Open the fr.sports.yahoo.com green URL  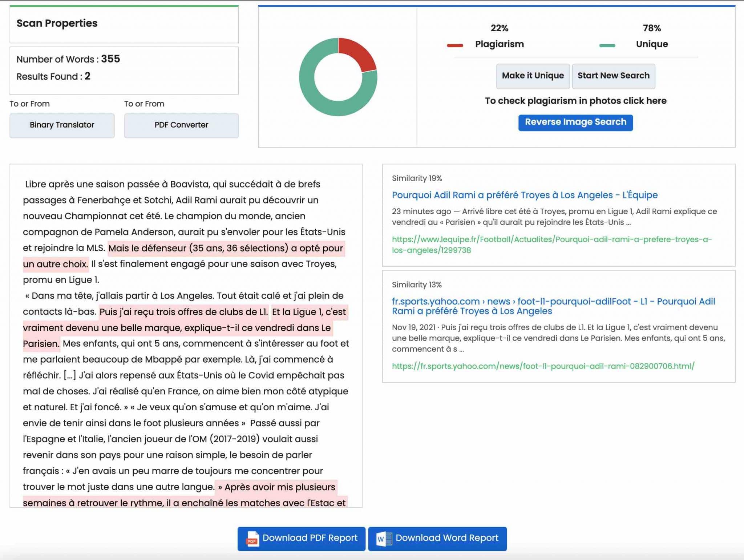(x=543, y=366)
